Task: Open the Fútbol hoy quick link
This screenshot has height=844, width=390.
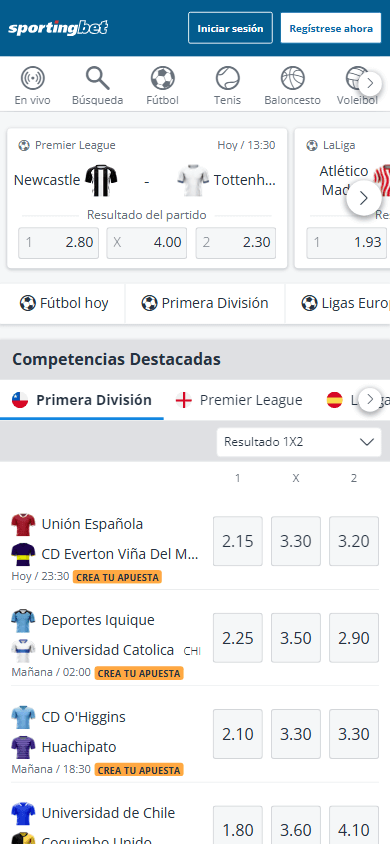Action: click(x=63, y=304)
